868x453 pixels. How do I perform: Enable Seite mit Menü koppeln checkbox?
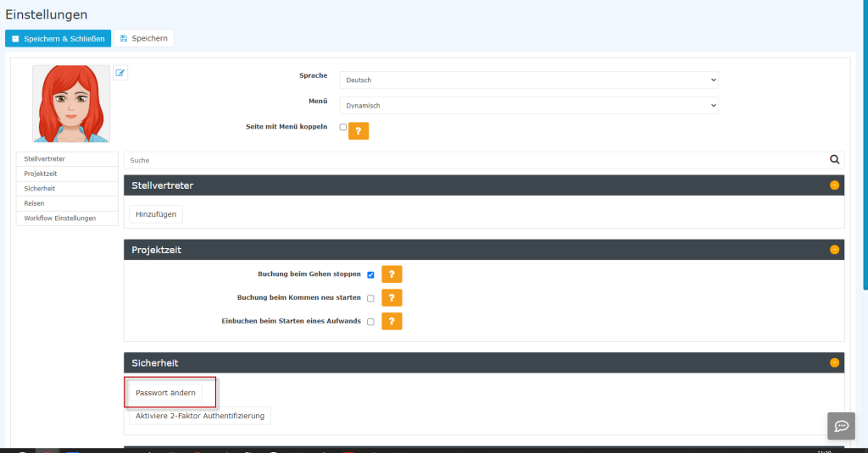[343, 127]
